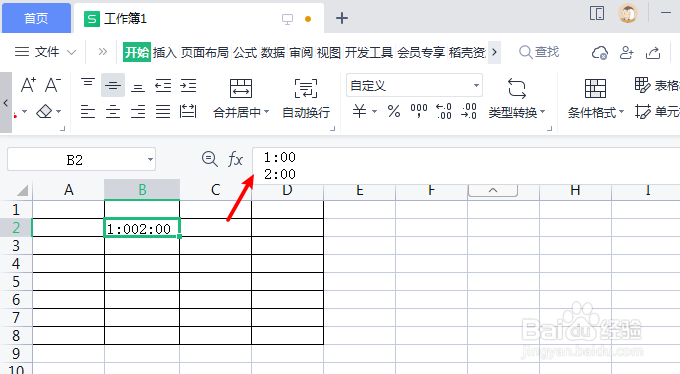Image resolution: width=680 pixels, height=374 pixels.
Task: Open the number format box showing 自定义
Action: [414, 85]
